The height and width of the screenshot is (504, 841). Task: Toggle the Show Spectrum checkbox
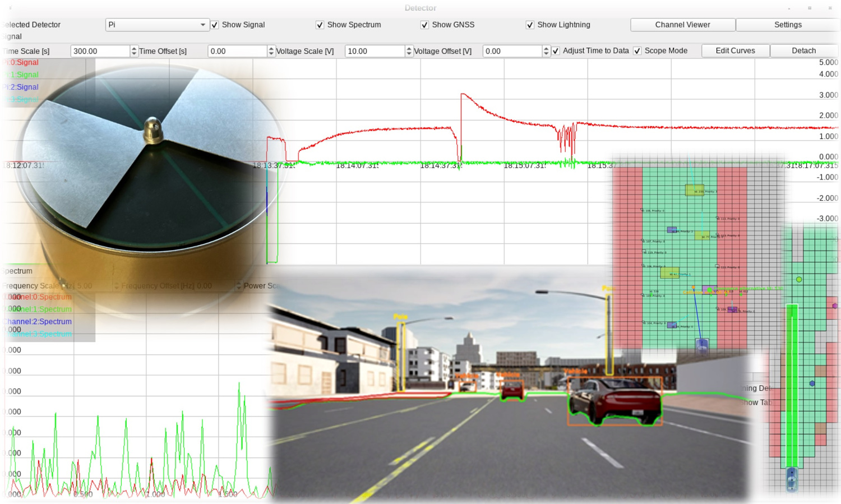pos(320,25)
